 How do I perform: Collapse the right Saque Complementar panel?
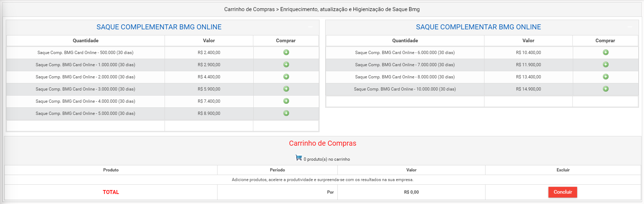pos(630,27)
